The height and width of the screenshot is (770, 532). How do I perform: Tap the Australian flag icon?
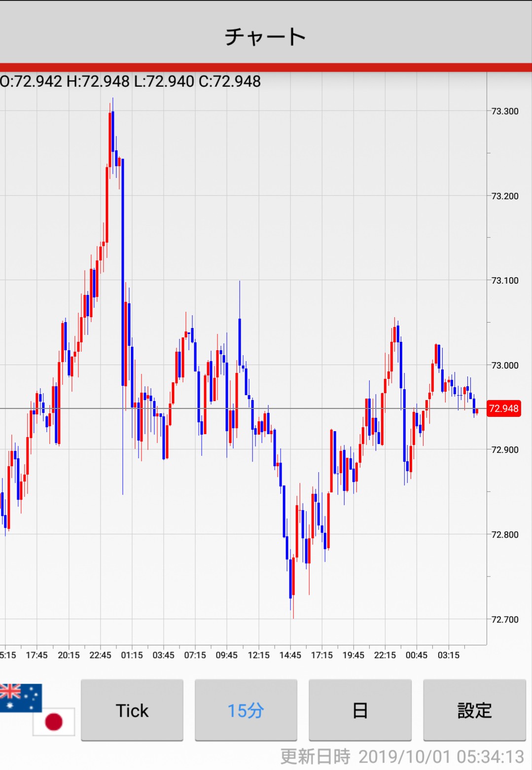coord(20,696)
